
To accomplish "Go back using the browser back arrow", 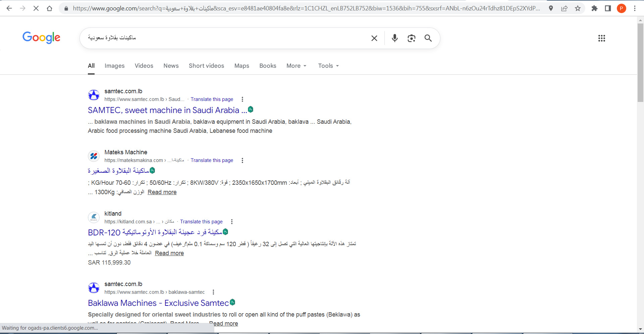I will (x=9, y=8).
